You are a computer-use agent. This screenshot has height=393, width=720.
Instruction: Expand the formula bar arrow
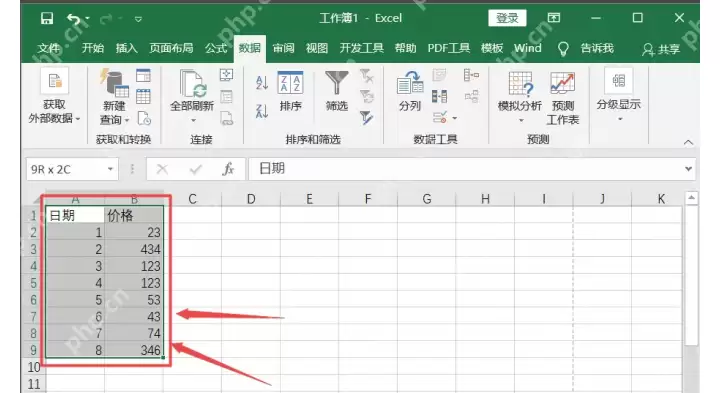point(688,169)
